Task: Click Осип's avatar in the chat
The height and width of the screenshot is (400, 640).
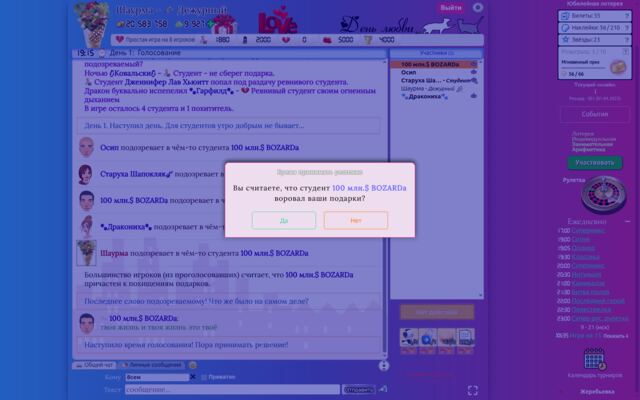Action: [x=86, y=147]
